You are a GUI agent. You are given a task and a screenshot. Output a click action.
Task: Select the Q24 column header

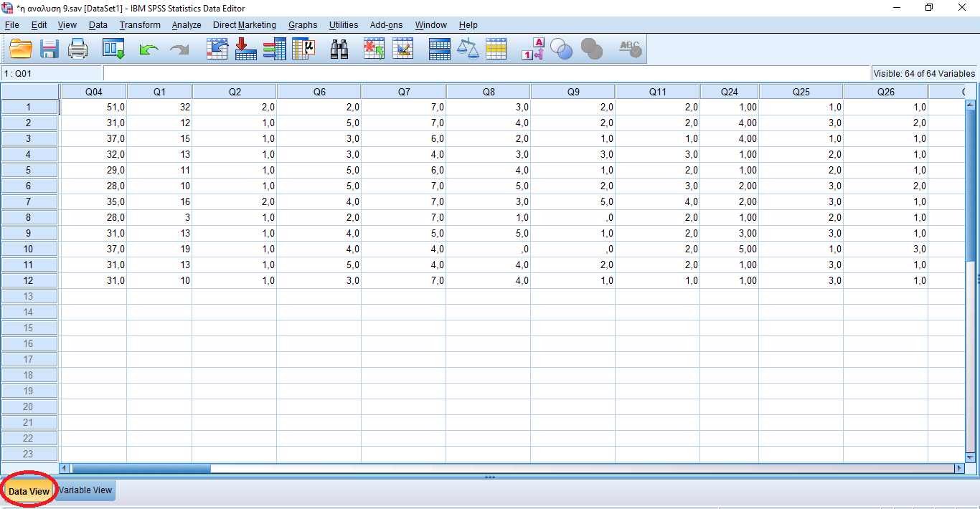pos(730,92)
